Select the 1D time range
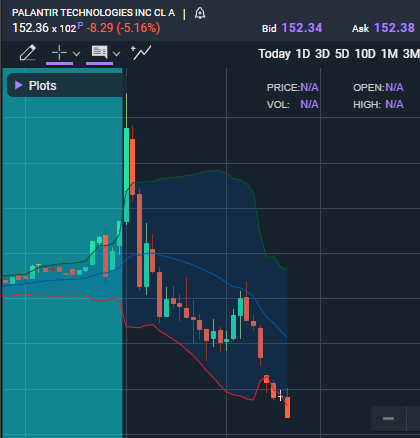Screen dimensions: 420x438 [303, 54]
